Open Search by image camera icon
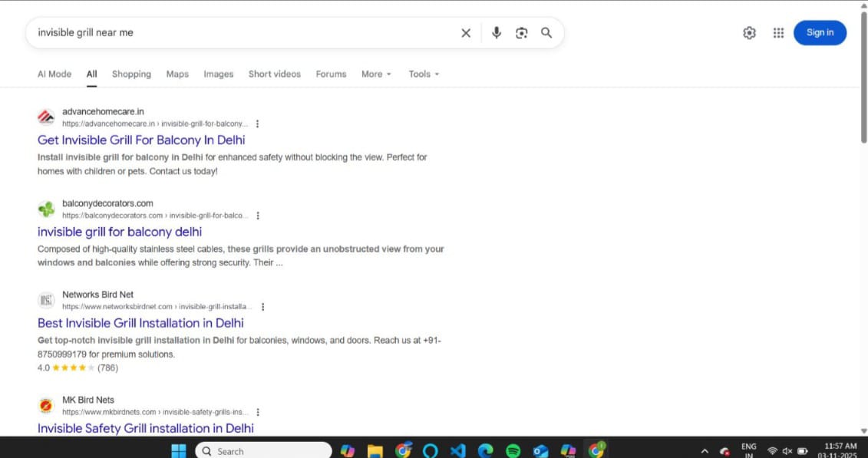Screen dimensions: 868x458 pos(522,33)
